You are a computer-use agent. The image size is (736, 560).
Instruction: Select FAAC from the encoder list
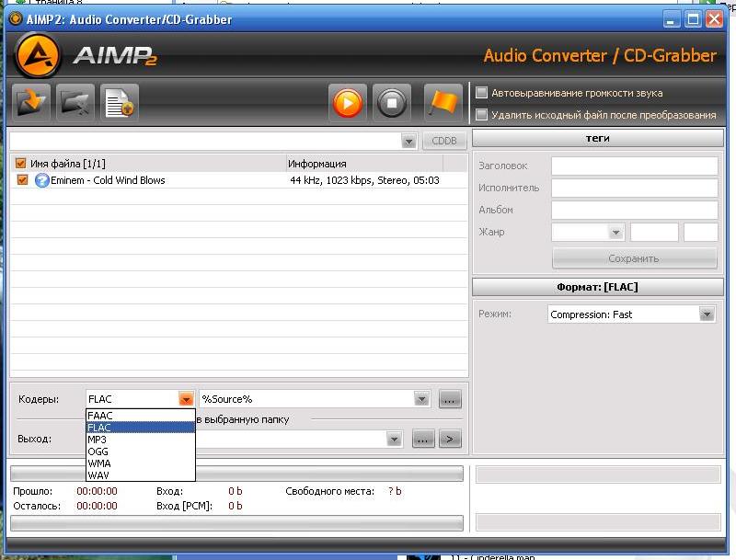pos(141,416)
